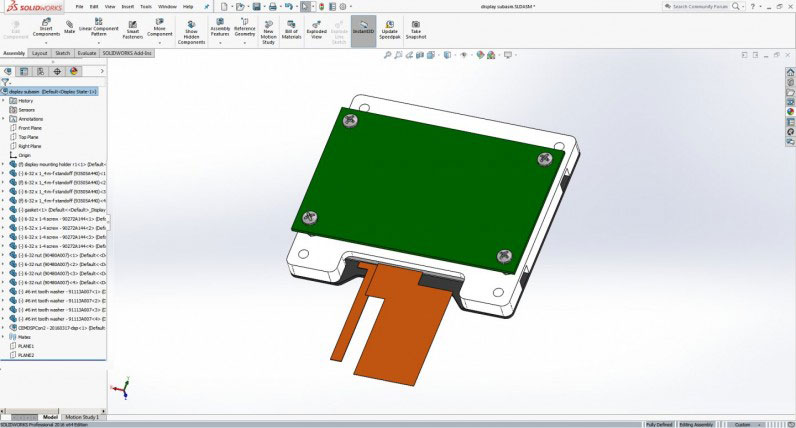
Task: Toggle the Instant3D mode button
Action: pyautogui.click(x=364, y=27)
